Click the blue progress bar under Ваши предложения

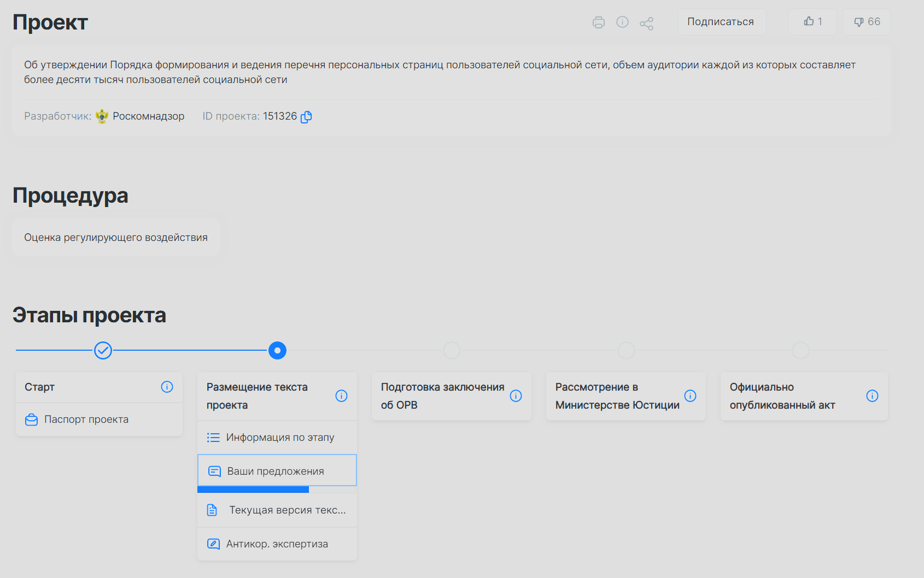point(253,489)
